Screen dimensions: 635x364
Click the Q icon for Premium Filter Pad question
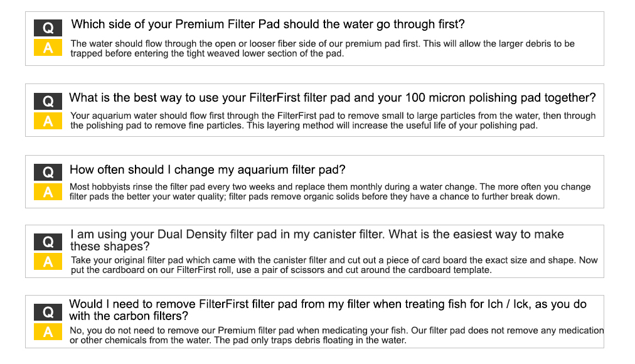pyautogui.click(x=48, y=28)
